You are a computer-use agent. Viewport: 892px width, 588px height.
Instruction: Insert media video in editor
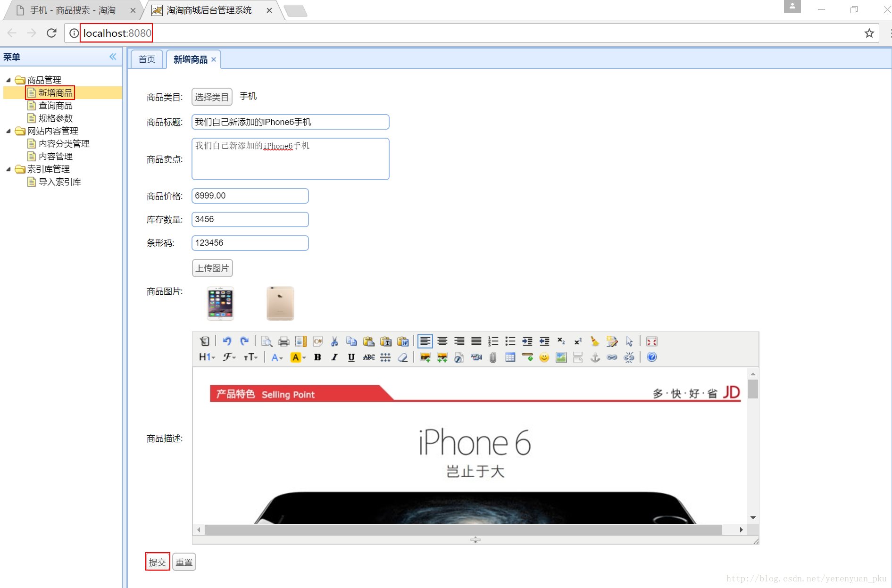coord(476,357)
